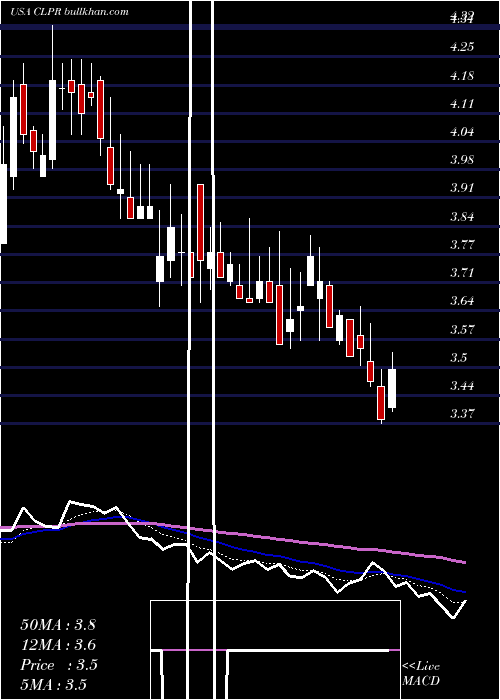Click the USA CLPR bullkhan.com header text

pyautogui.click(x=69, y=12)
